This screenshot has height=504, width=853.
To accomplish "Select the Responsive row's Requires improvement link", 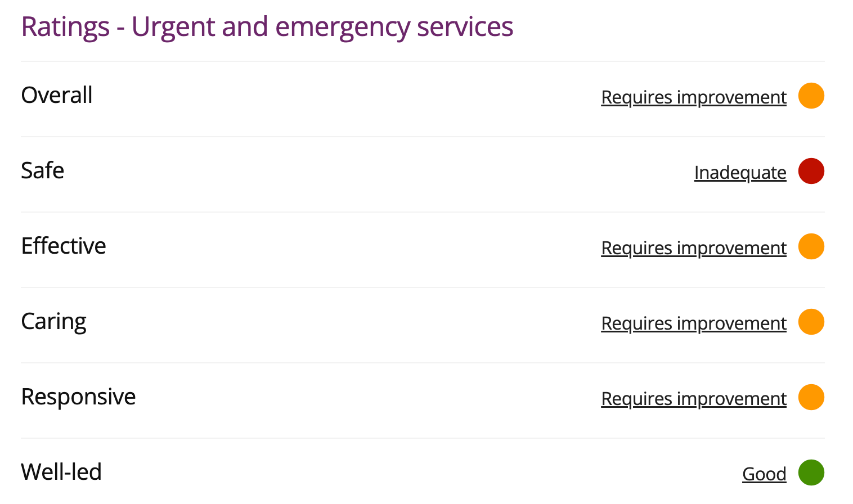I will coord(693,399).
